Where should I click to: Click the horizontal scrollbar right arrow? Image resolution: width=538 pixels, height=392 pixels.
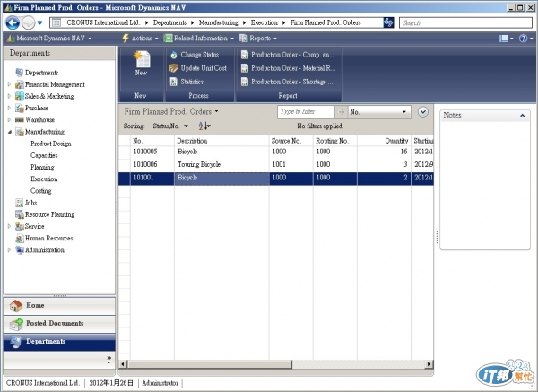pos(429,364)
